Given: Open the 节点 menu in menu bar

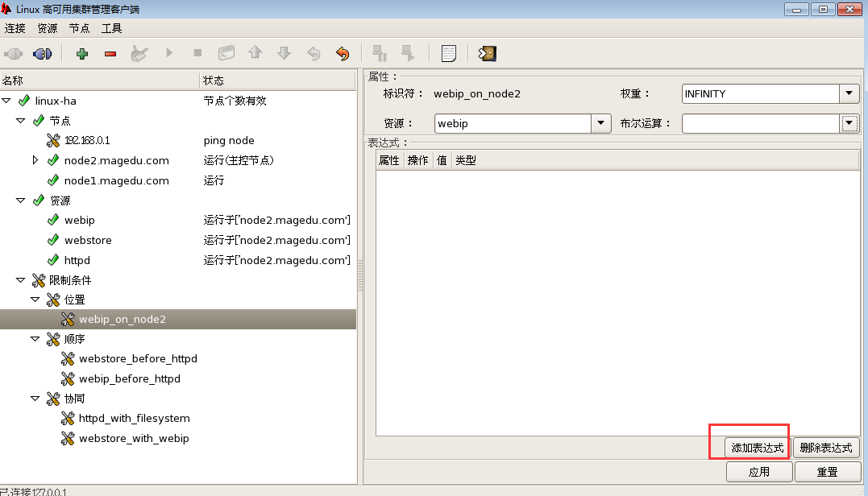Looking at the screenshot, I should click(79, 28).
